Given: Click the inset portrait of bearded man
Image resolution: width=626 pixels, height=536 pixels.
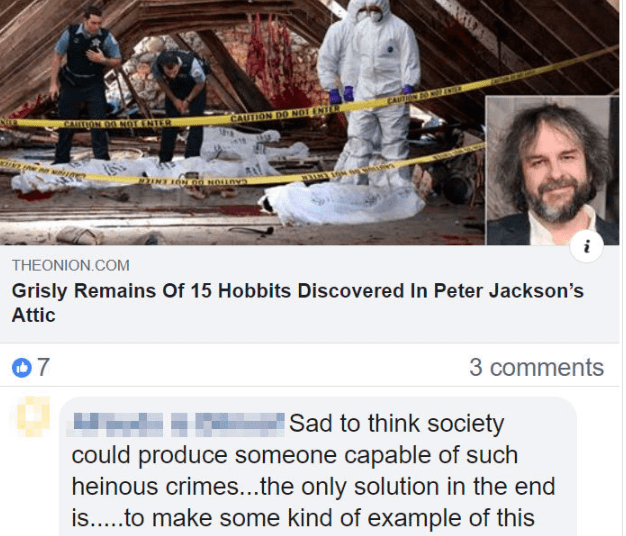Looking at the screenshot, I should tap(552, 170).
